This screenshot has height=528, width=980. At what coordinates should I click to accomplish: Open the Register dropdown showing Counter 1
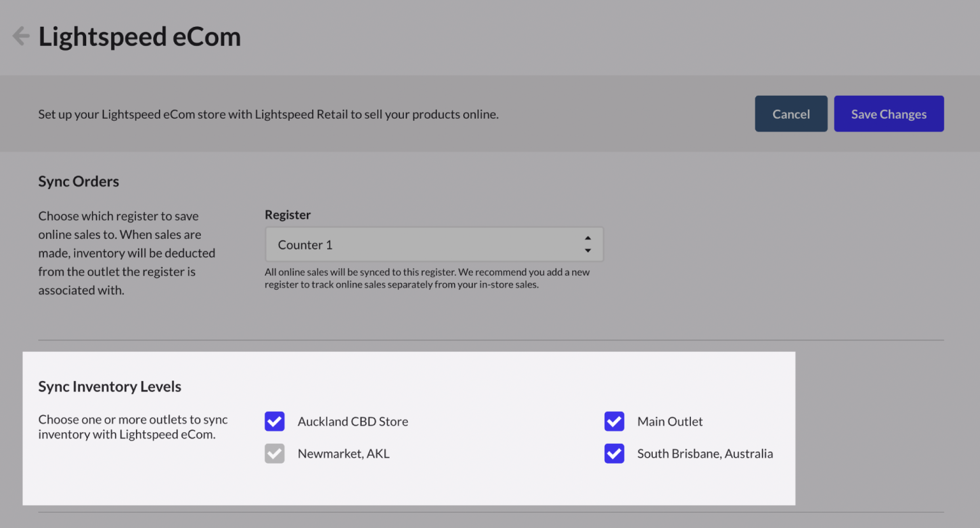click(434, 245)
